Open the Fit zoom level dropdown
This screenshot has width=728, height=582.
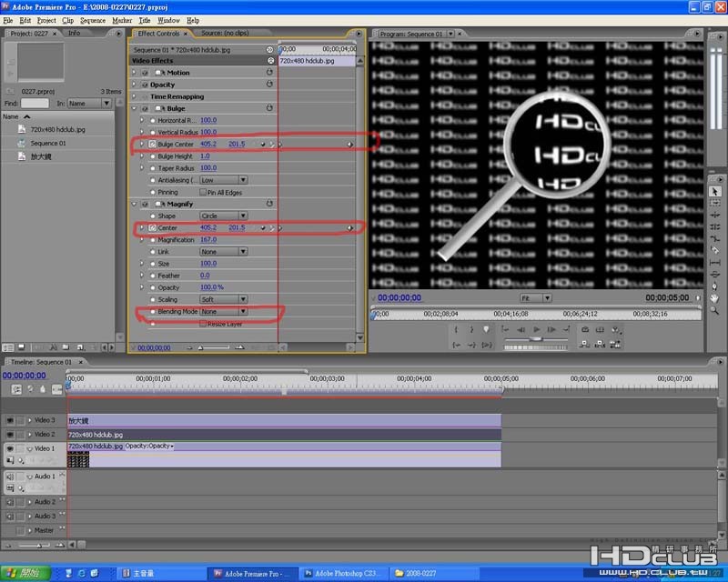535,298
